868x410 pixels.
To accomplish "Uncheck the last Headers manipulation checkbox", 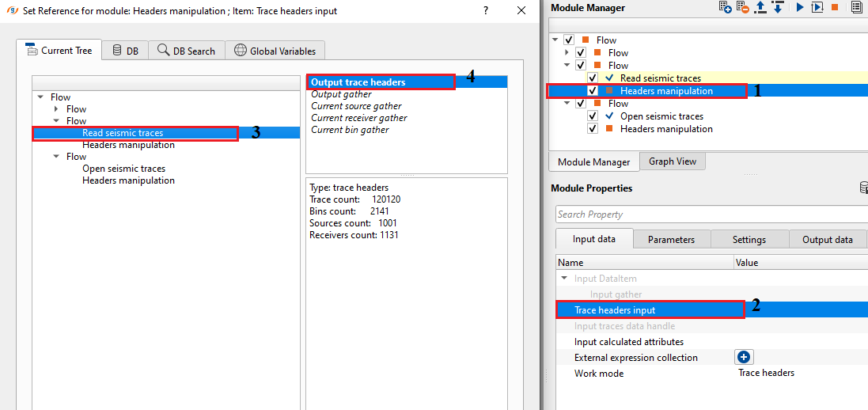I will [593, 129].
